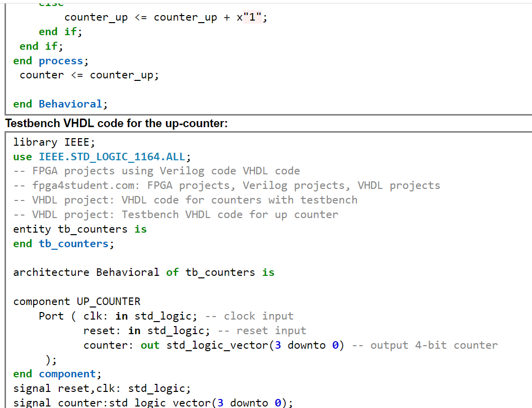Select the counter_up assignment line
The image size is (532, 408).
tap(166, 17)
